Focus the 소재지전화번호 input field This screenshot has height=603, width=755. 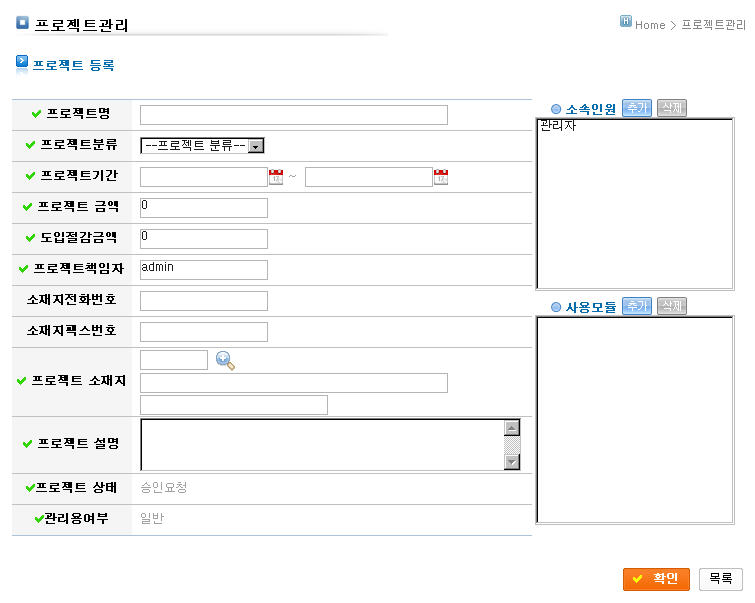point(204,301)
